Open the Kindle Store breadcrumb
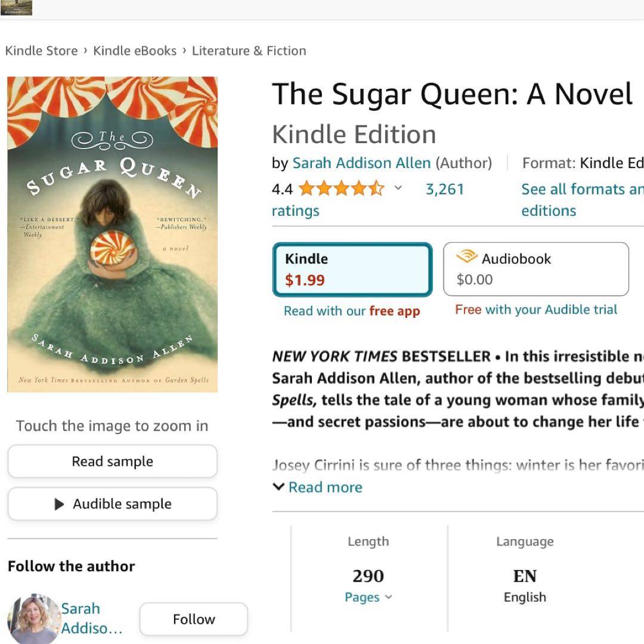The width and height of the screenshot is (644, 644). 41,51
